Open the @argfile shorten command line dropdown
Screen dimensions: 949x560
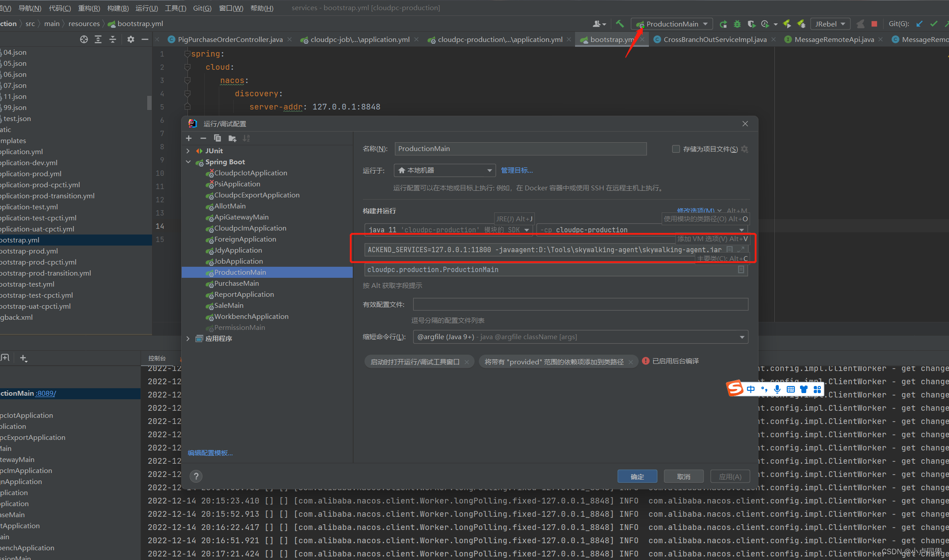[580, 337]
